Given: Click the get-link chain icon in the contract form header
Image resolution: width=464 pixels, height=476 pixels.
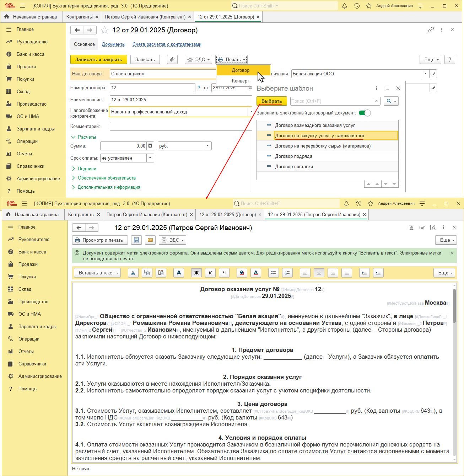Looking at the screenshot, I should point(431,30).
